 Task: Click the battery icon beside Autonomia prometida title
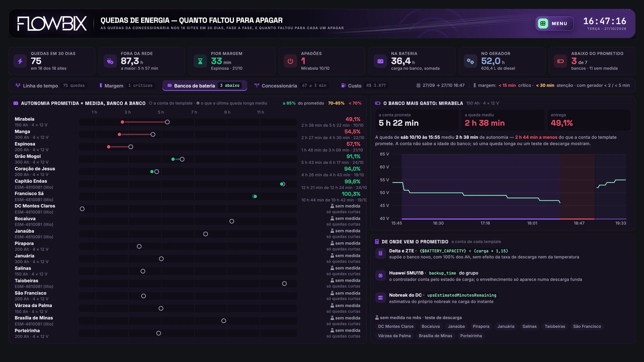pos(16,103)
